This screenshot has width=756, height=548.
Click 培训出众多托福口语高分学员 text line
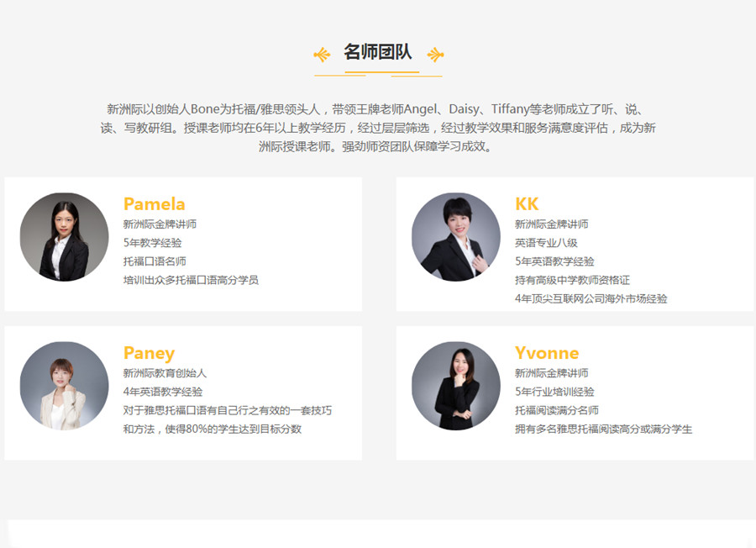[x=191, y=280]
